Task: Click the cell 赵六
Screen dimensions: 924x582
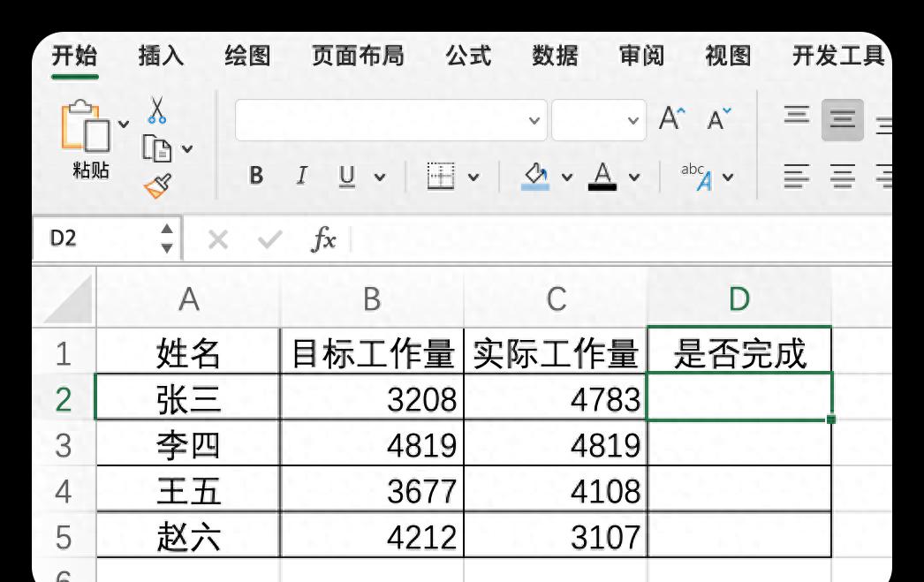Action: pyautogui.click(x=188, y=535)
